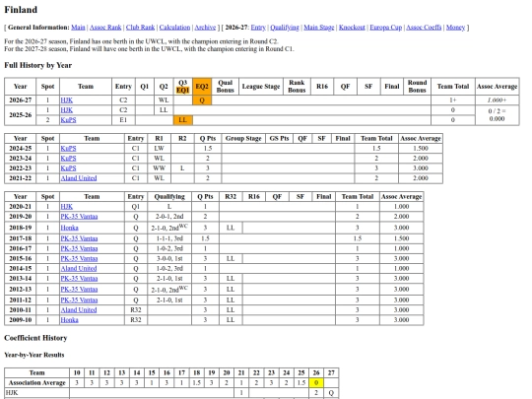This screenshot has width=532, height=399.
Task: Click the WL result in Q2 column for 2026-27
Action: click(164, 100)
